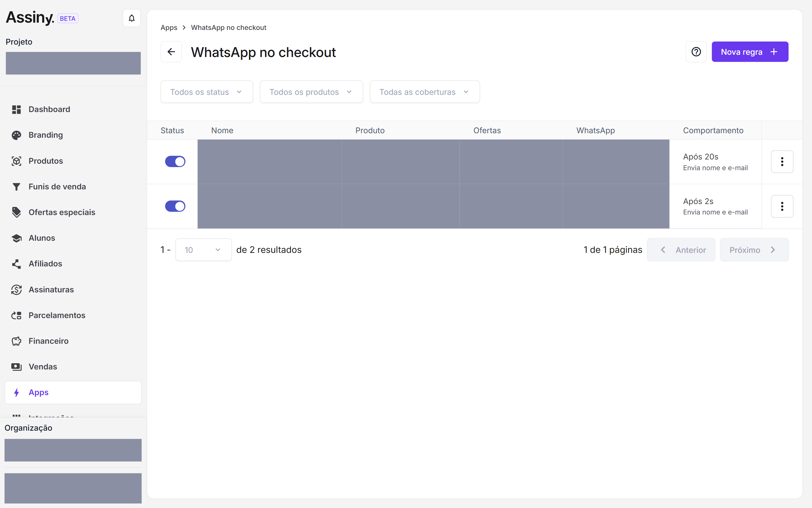Click the Parcelamentos icon
This screenshot has height=508, width=812.
coord(16,315)
